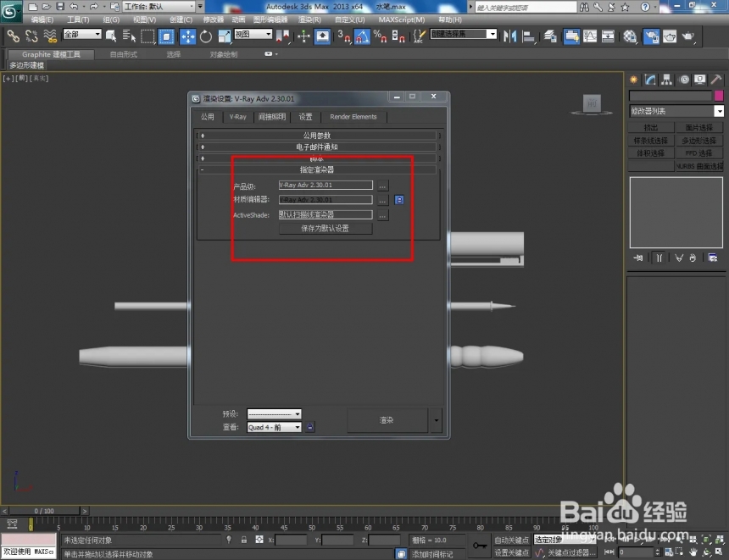The width and height of the screenshot is (729, 560).
Task: Click the FFD 选择 modifier button
Action: [x=698, y=152]
